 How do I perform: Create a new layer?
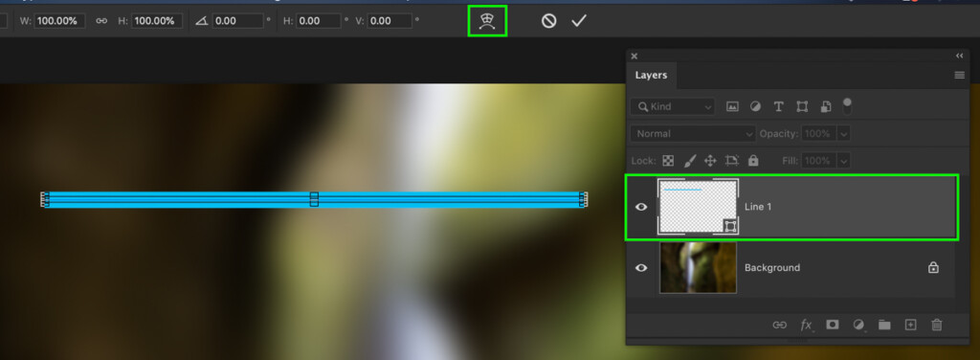coord(911,325)
